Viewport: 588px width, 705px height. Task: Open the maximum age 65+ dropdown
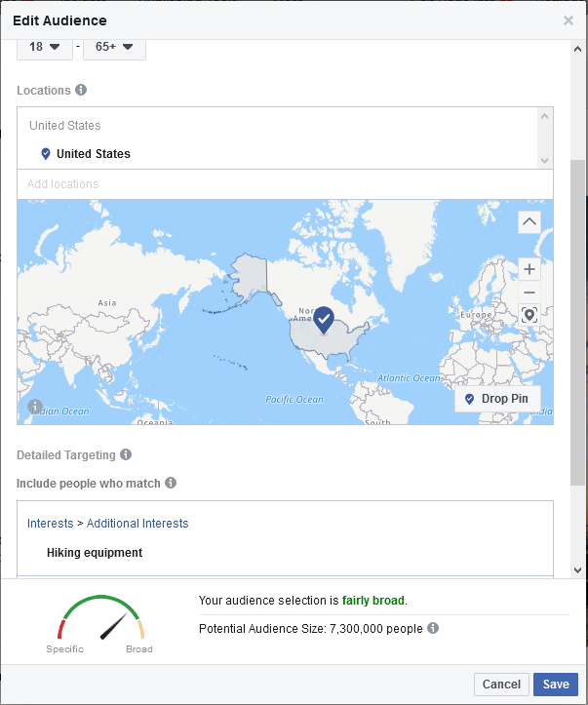pos(114,47)
